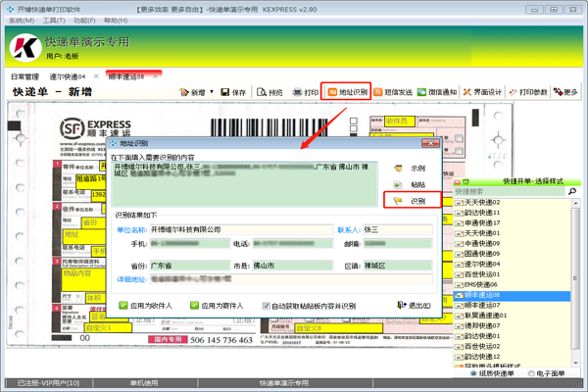Select 申通快递17 in the style list
The image size is (588, 392).
(513, 222)
